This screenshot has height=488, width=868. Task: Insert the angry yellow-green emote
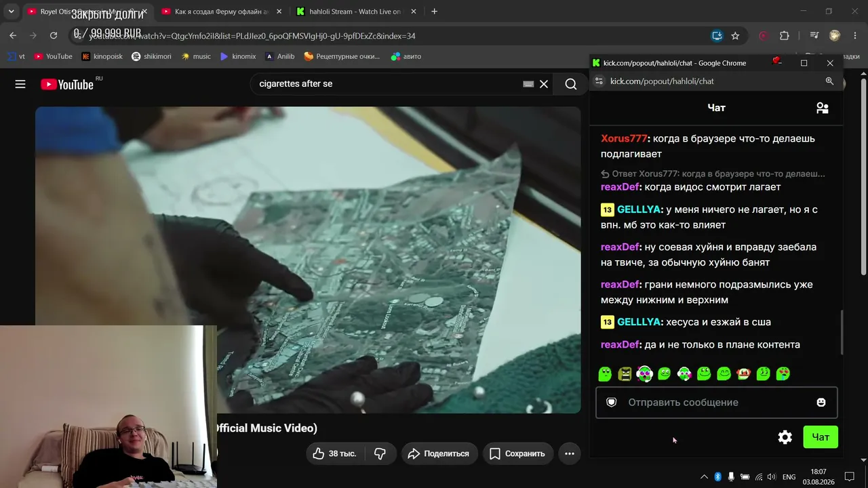pos(625,373)
